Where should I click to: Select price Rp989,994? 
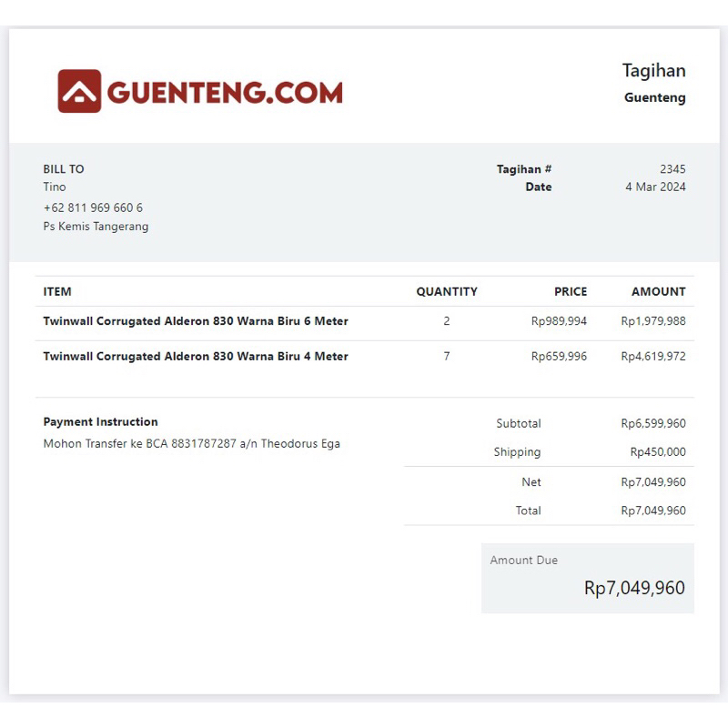click(x=559, y=321)
